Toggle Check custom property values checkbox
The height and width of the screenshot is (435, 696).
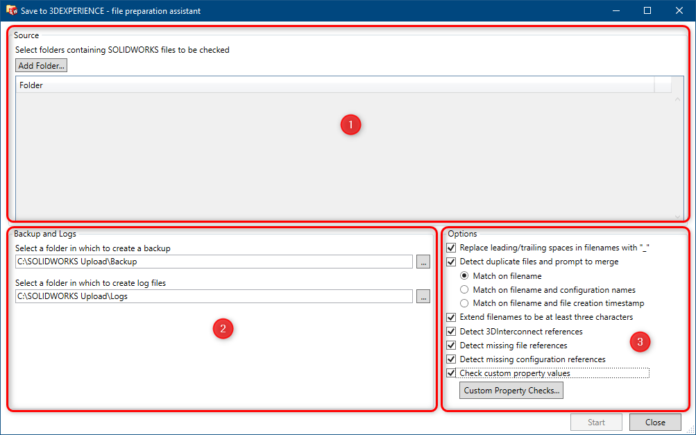pyautogui.click(x=451, y=373)
